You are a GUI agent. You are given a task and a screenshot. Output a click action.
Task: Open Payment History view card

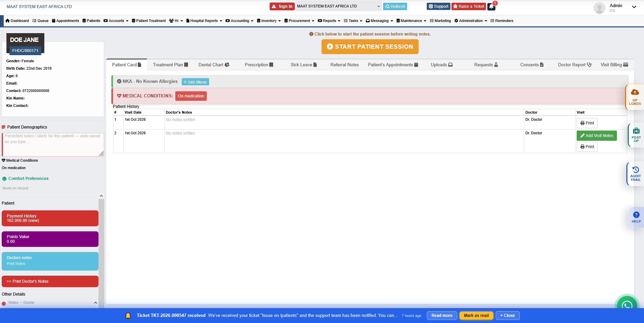point(50,218)
